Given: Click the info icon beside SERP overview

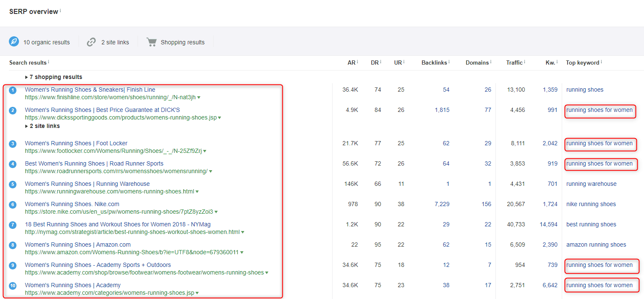Looking at the screenshot, I should click(x=60, y=11).
